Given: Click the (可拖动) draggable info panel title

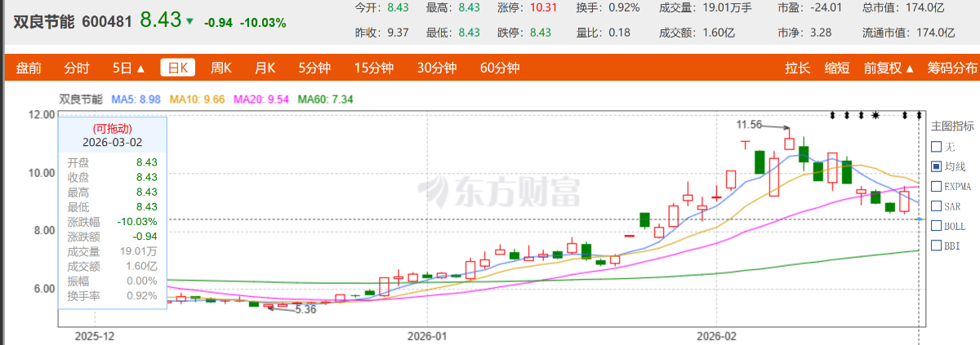Looking at the screenshot, I should click(x=113, y=128).
